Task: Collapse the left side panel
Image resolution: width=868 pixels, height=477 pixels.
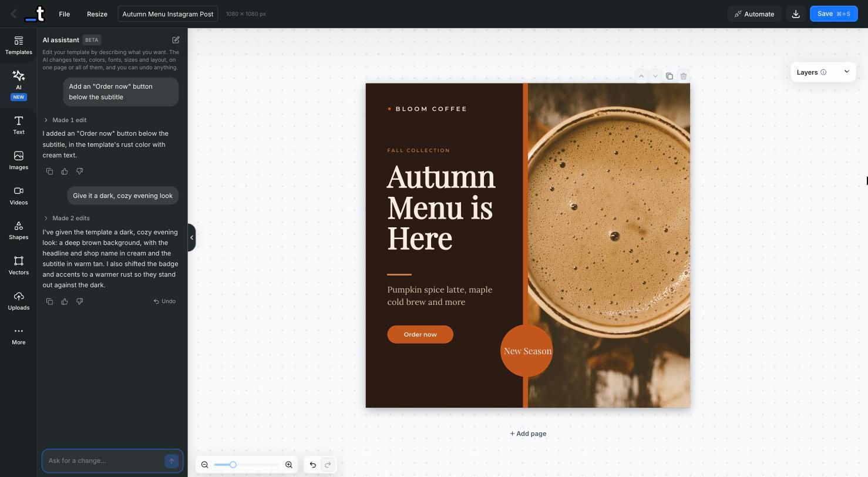Action: point(191,237)
